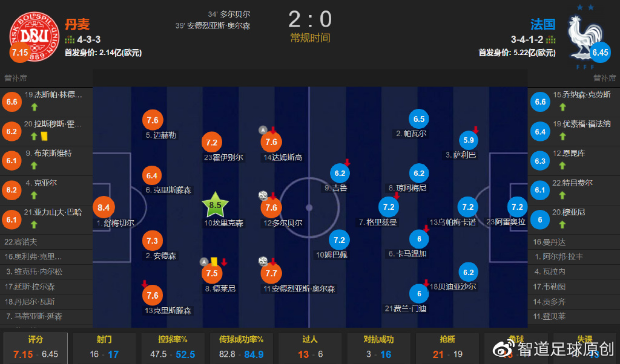Click Mbappé's 7.2 rating circle

click(339, 240)
